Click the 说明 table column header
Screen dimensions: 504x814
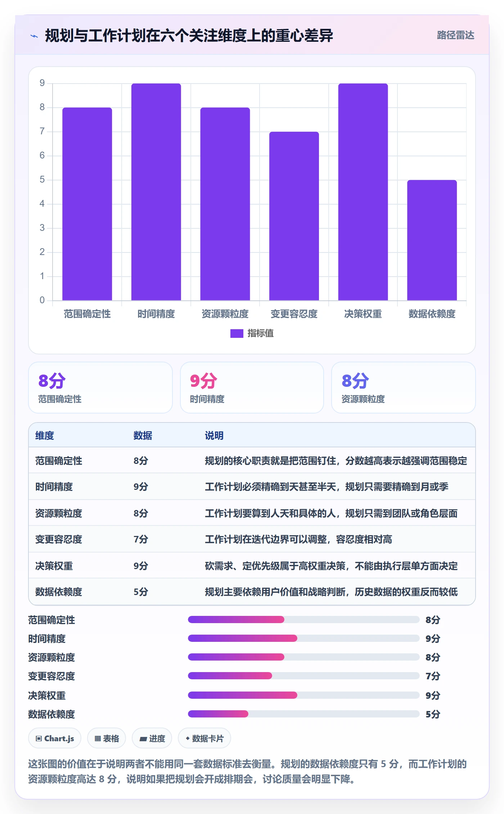coord(214,435)
